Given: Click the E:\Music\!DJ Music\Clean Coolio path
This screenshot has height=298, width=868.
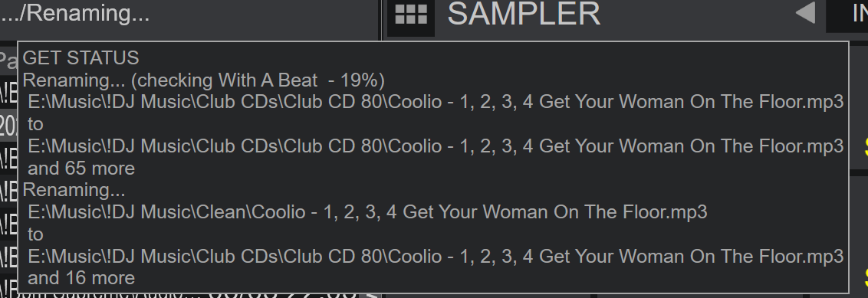Looking at the screenshot, I should pos(367,211).
